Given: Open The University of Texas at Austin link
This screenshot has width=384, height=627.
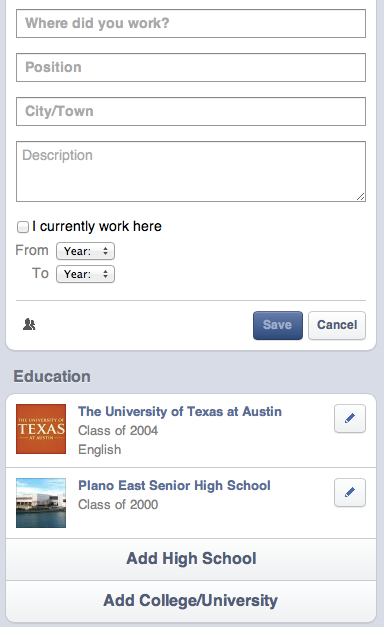Looking at the screenshot, I should (x=180, y=411).
